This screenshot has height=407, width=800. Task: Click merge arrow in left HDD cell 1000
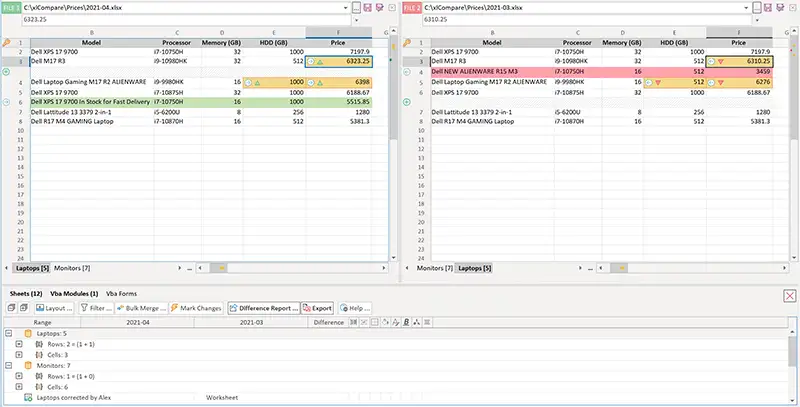point(248,82)
